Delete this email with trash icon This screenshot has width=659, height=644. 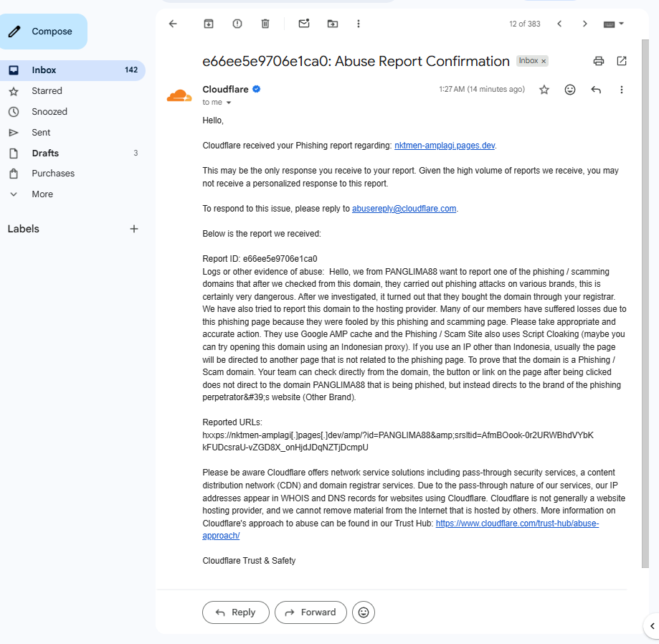265,24
